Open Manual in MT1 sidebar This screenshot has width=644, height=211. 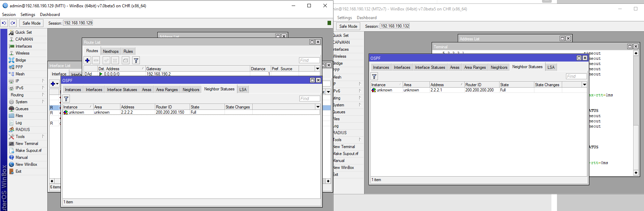pos(22,157)
